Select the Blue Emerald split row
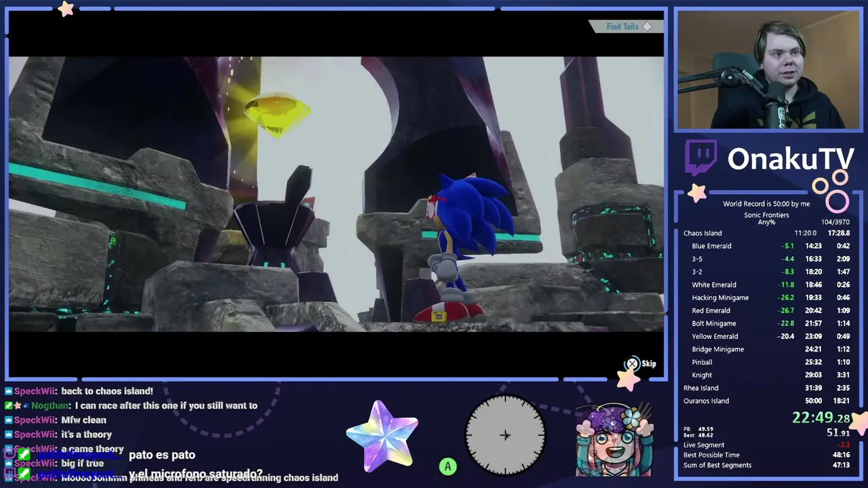Image resolution: width=868 pixels, height=488 pixels. [x=766, y=246]
